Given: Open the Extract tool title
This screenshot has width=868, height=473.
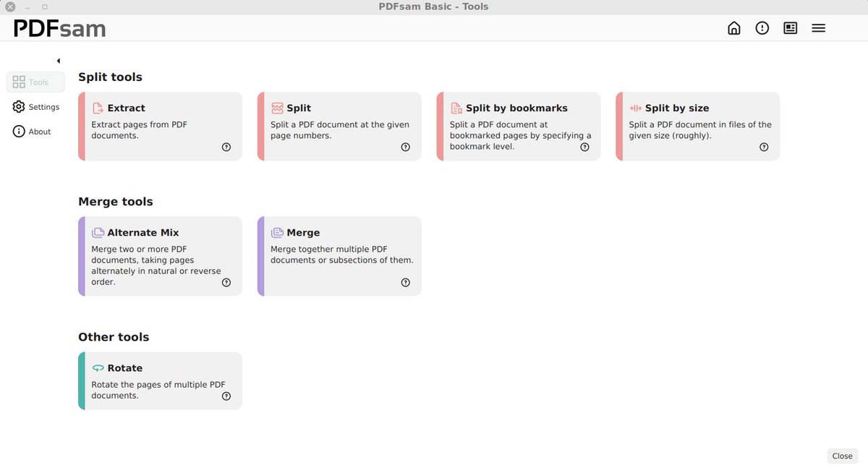Looking at the screenshot, I should [x=127, y=108].
